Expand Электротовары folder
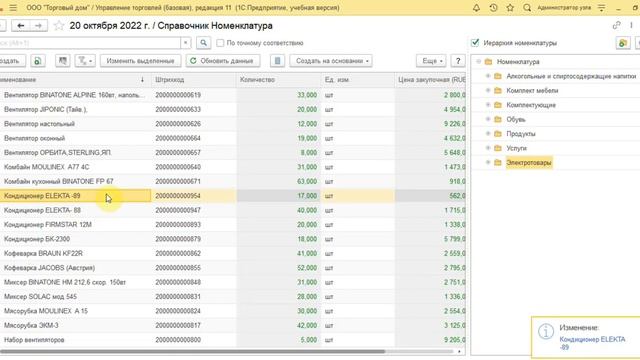Image resolution: width=640 pixels, height=360 pixels. click(488, 162)
